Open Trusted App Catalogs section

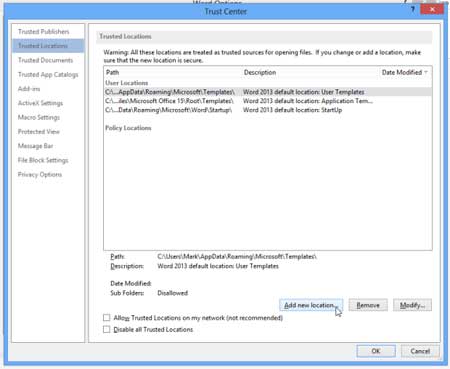pyautogui.click(x=48, y=75)
